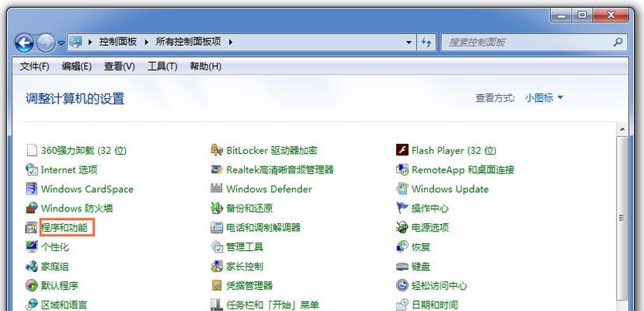Open the Windows Update link
Screen dimensions: 644x311
tap(450, 190)
